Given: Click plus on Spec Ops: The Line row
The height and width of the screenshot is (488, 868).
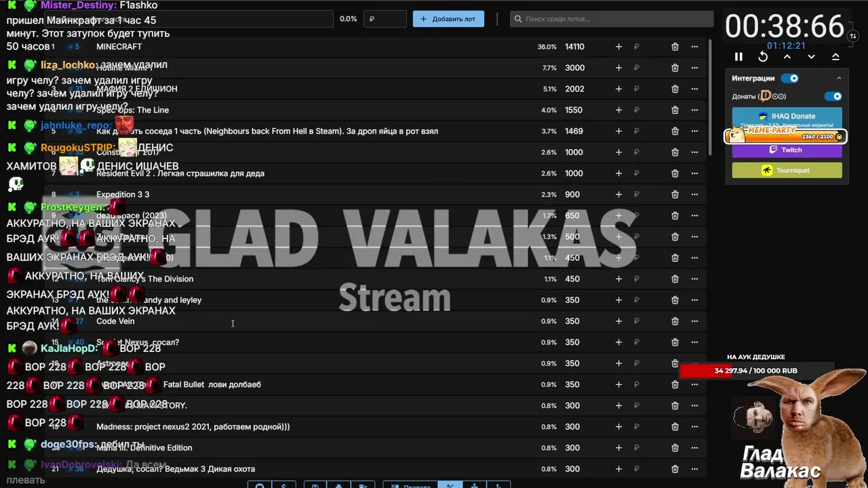Looking at the screenshot, I should tap(618, 110).
